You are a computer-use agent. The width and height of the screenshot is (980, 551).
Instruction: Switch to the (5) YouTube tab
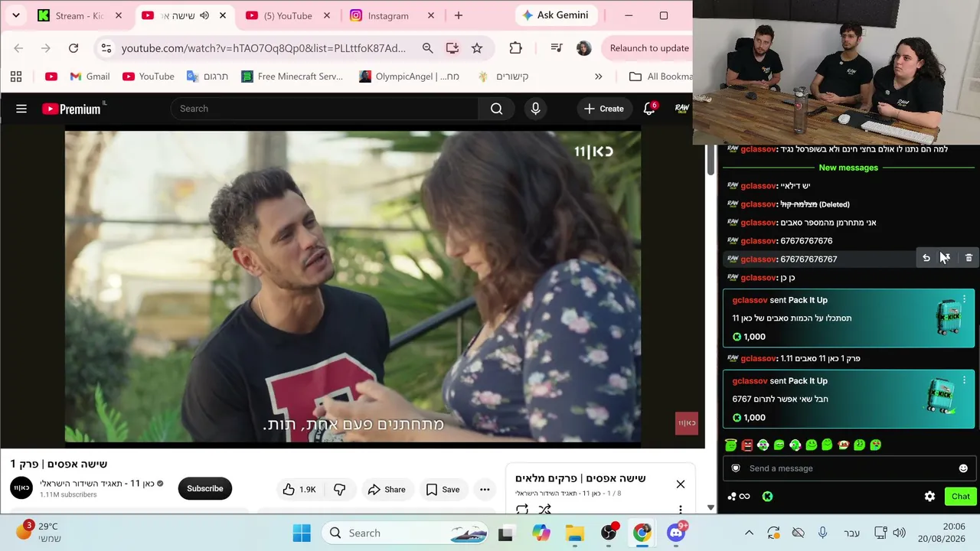tap(287, 15)
